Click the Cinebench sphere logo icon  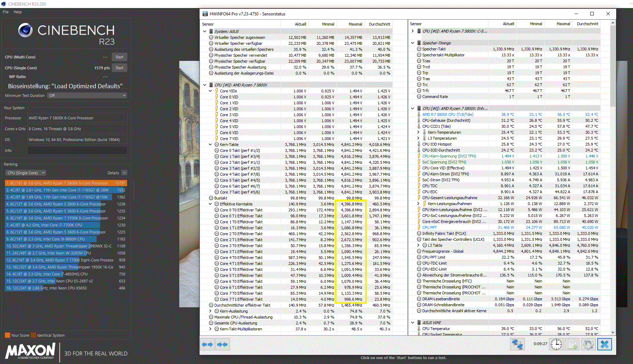[x=25, y=30]
